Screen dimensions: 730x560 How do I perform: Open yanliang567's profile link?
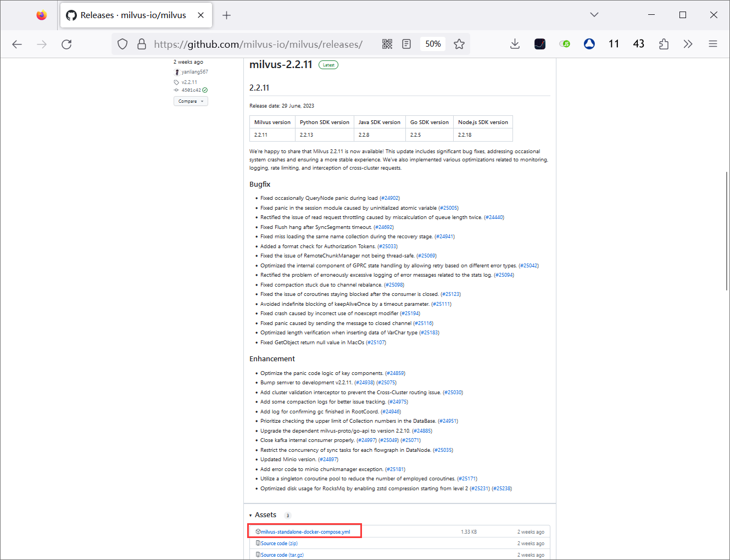click(x=194, y=72)
